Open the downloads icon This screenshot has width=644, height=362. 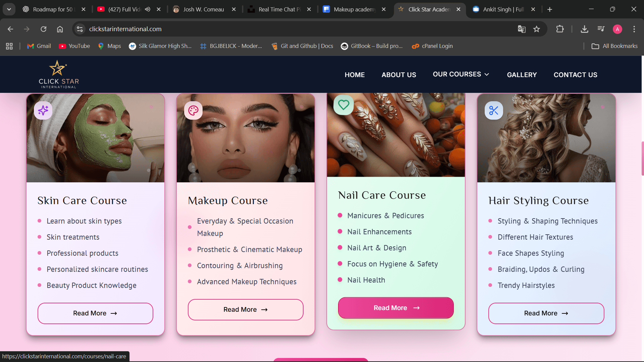click(584, 29)
